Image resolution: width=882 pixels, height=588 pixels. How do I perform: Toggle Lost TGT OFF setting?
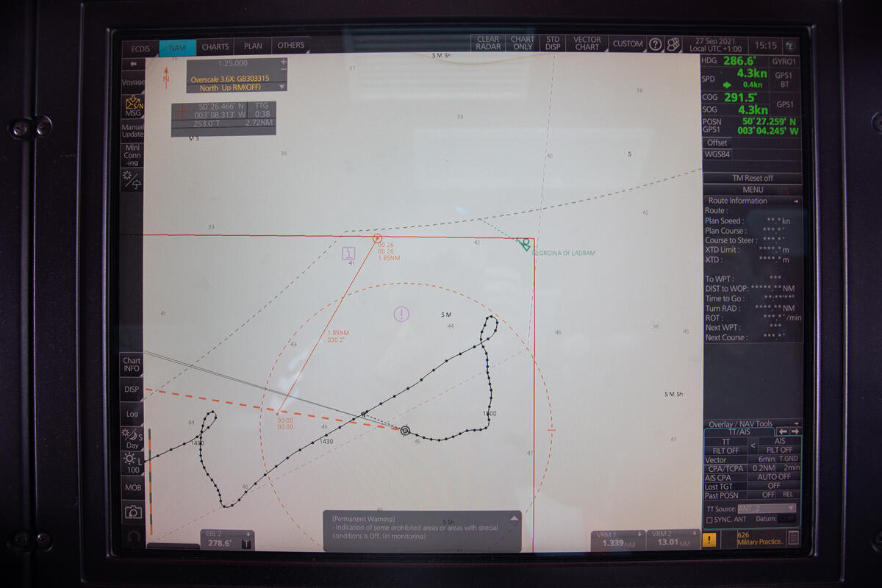[773, 486]
